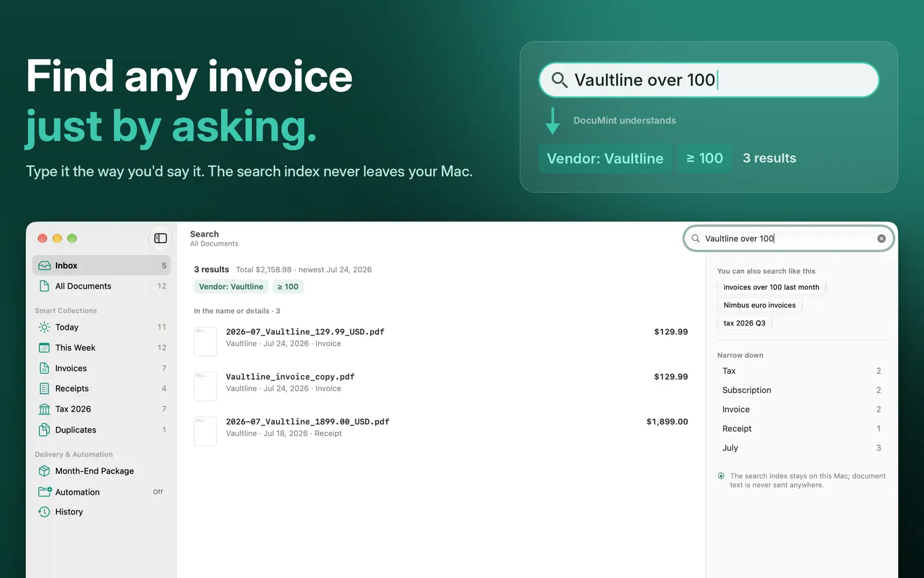Open the Month-End Package box icon
Screen dimensions: 924x578
[x=44, y=471]
